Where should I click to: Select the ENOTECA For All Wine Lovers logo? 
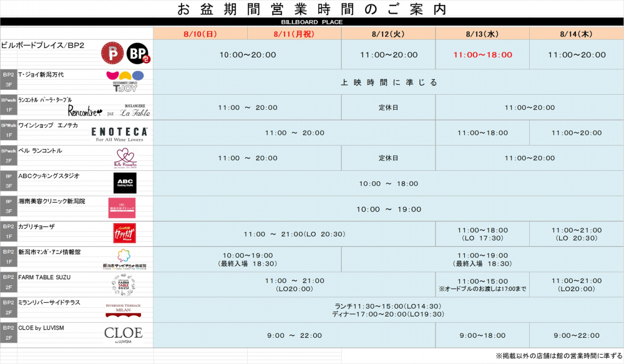click(119, 134)
